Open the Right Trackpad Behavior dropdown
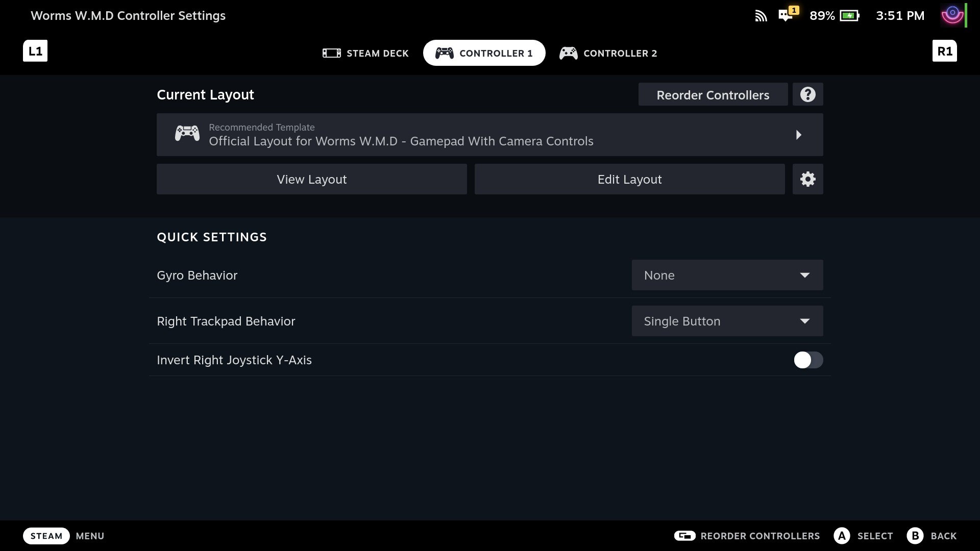The width and height of the screenshot is (980, 551). pyautogui.click(x=727, y=321)
